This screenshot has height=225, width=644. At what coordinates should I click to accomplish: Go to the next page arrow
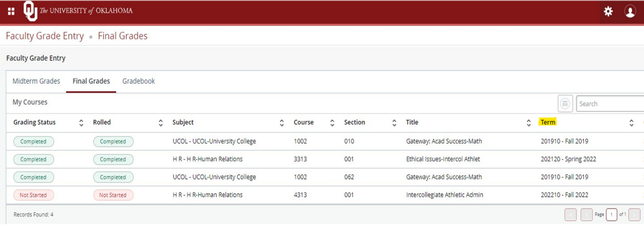(x=634, y=215)
